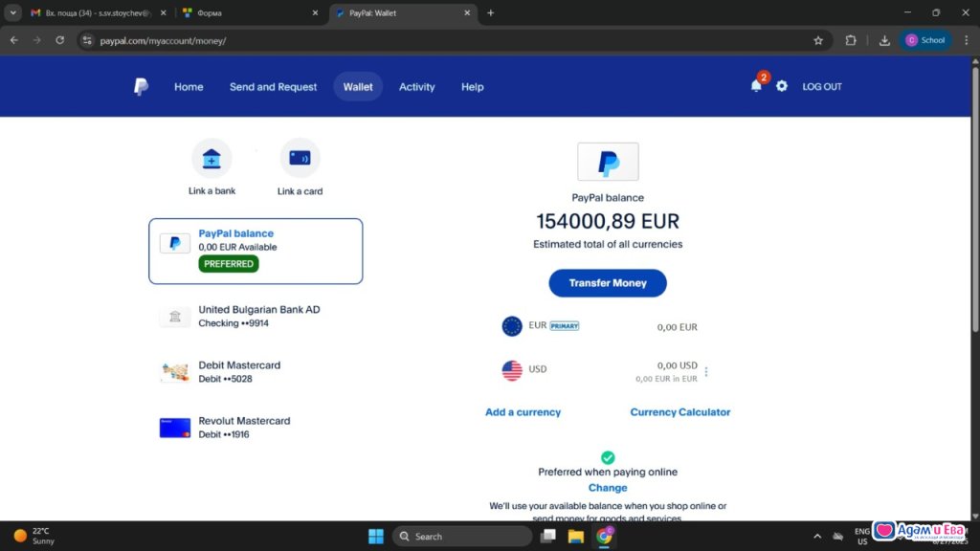Close the Форма tab
Image resolution: width=980 pixels, height=551 pixels.
point(315,12)
